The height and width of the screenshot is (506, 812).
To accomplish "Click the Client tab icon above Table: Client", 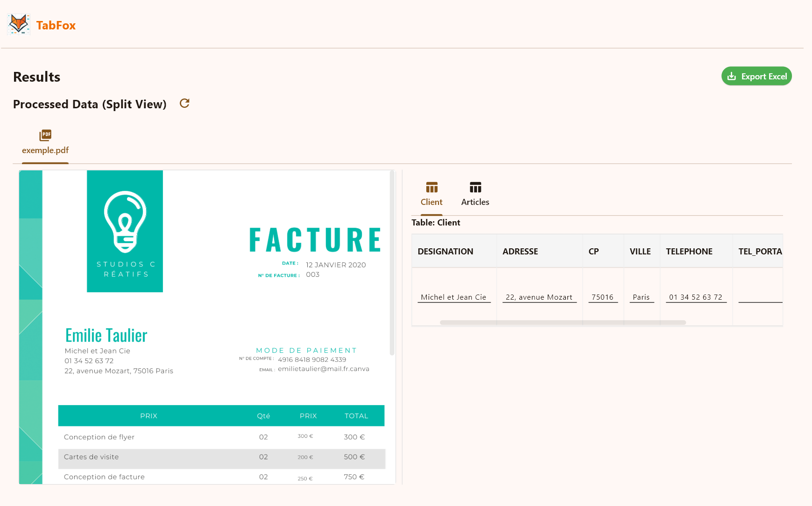I will 431,188.
